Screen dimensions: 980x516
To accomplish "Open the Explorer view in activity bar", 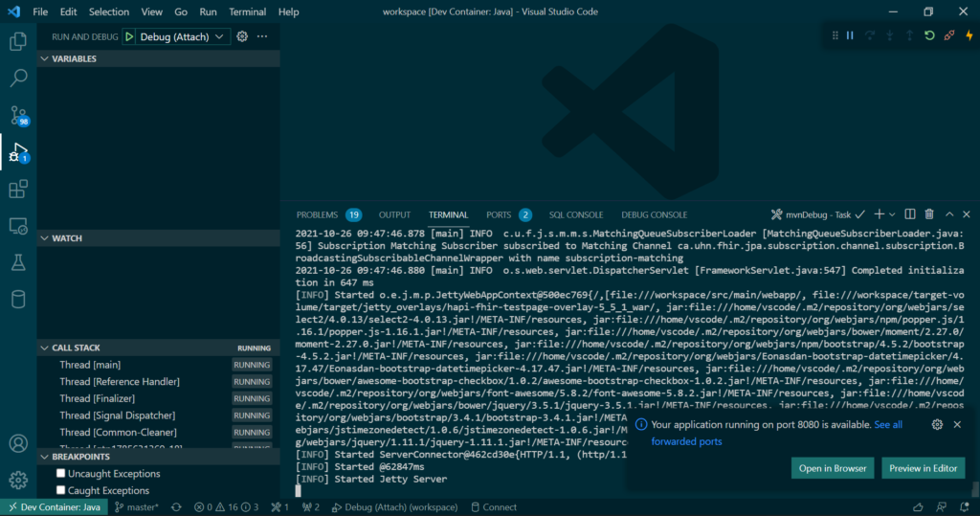I will coord(18,41).
